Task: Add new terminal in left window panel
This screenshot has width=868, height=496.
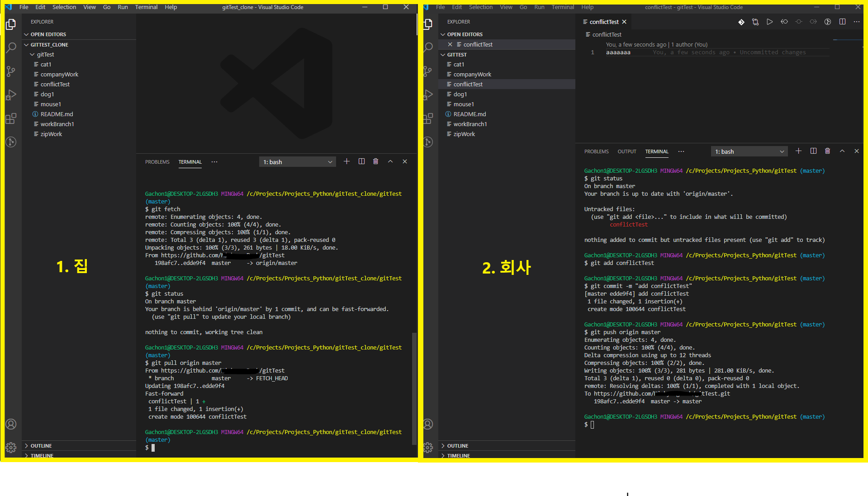Action: pos(346,161)
